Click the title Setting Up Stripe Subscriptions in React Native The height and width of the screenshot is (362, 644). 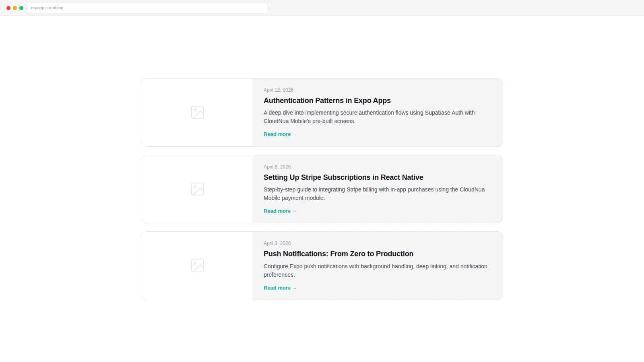[x=343, y=177]
